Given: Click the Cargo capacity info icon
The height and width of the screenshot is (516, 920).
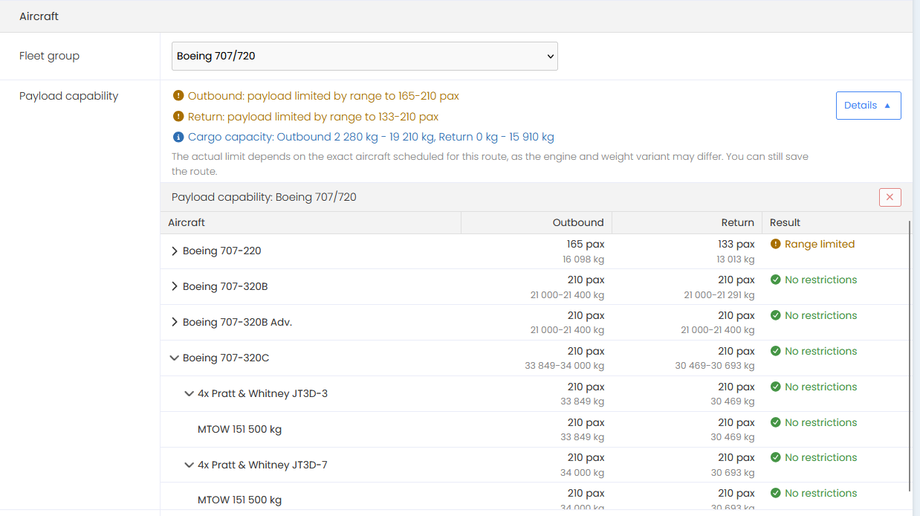Looking at the screenshot, I should tap(178, 137).
